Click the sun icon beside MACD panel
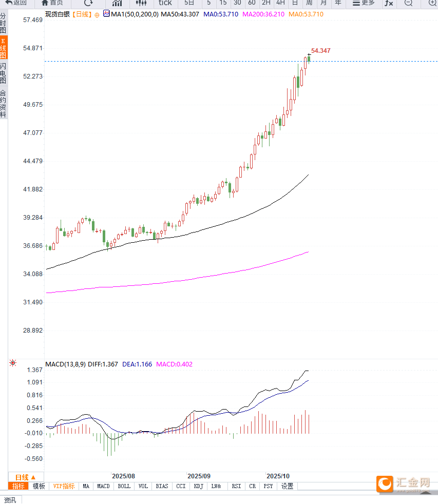This screenshot has height=504, width=438. click(12, 363)
